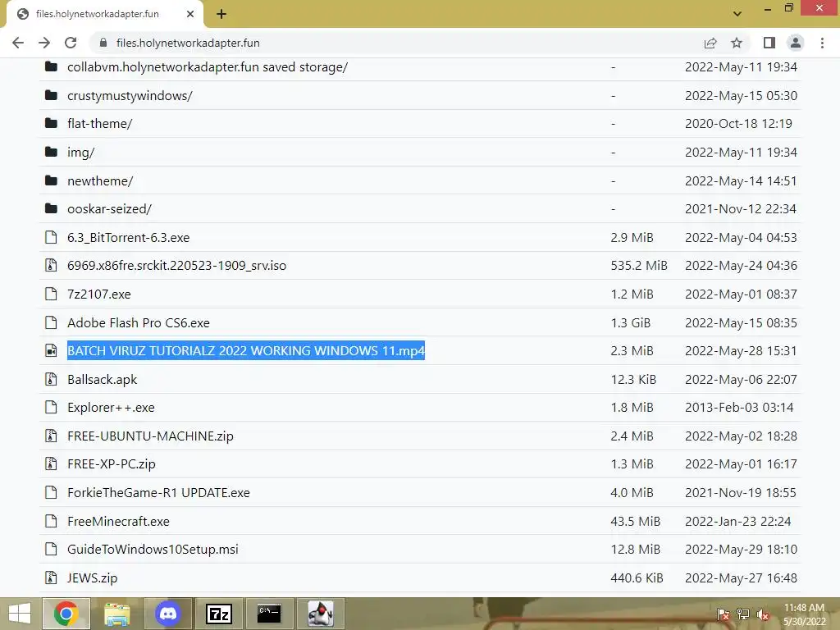840x630 pixels.
Task: Select the files.holynetworkadapter.fun tab
Action: pos(106,15)
